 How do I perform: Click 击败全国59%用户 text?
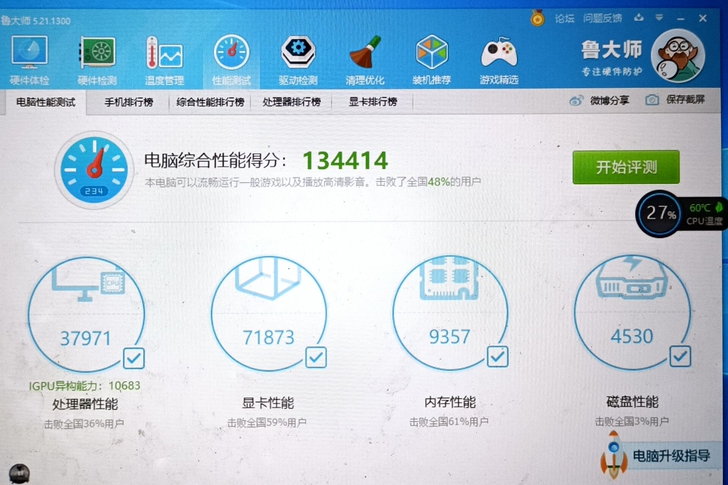pos(266,423)
